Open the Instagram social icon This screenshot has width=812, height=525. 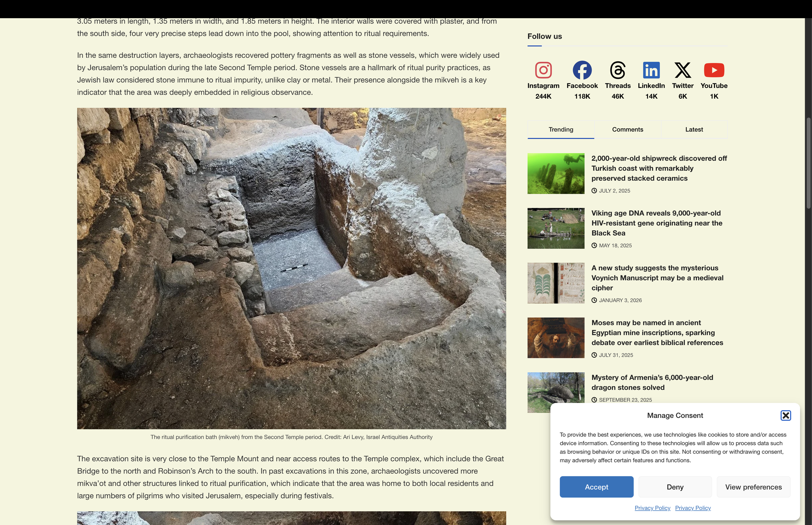(x=543, y=70)
